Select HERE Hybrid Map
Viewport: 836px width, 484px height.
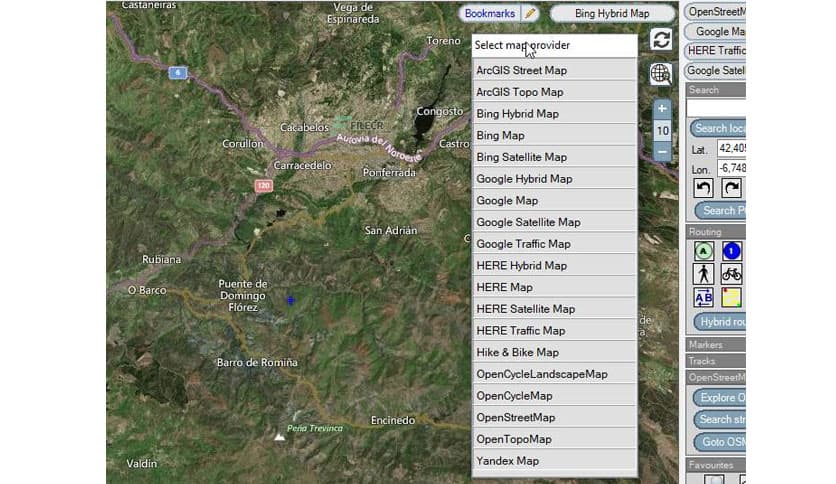click(x=554, y=265)
